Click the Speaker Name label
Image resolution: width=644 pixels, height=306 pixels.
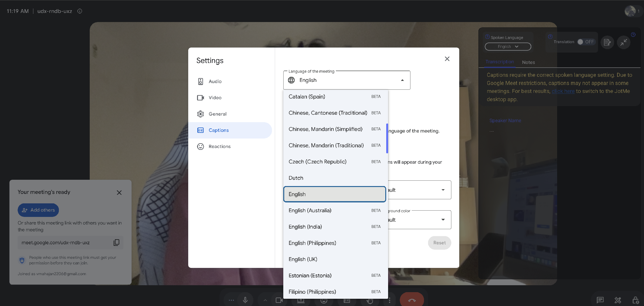(x=505, y=121)
